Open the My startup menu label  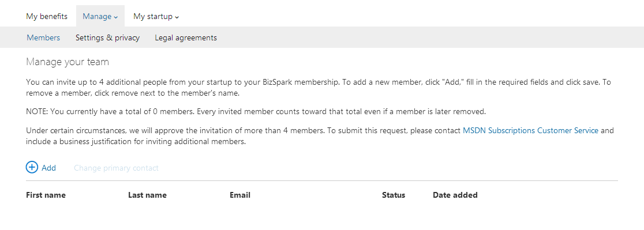click(x=153, y=17)
